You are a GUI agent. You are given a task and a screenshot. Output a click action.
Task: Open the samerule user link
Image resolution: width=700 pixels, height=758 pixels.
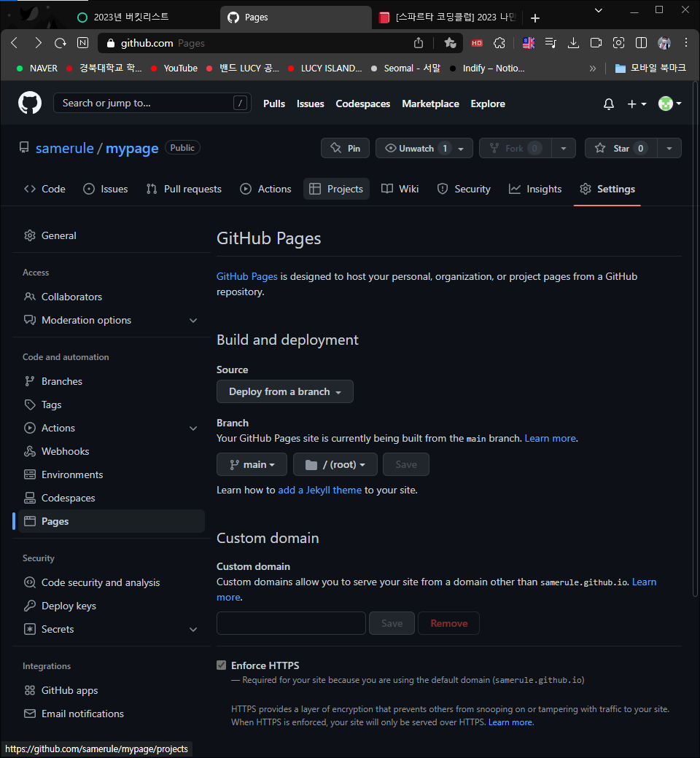coord(65,148)
